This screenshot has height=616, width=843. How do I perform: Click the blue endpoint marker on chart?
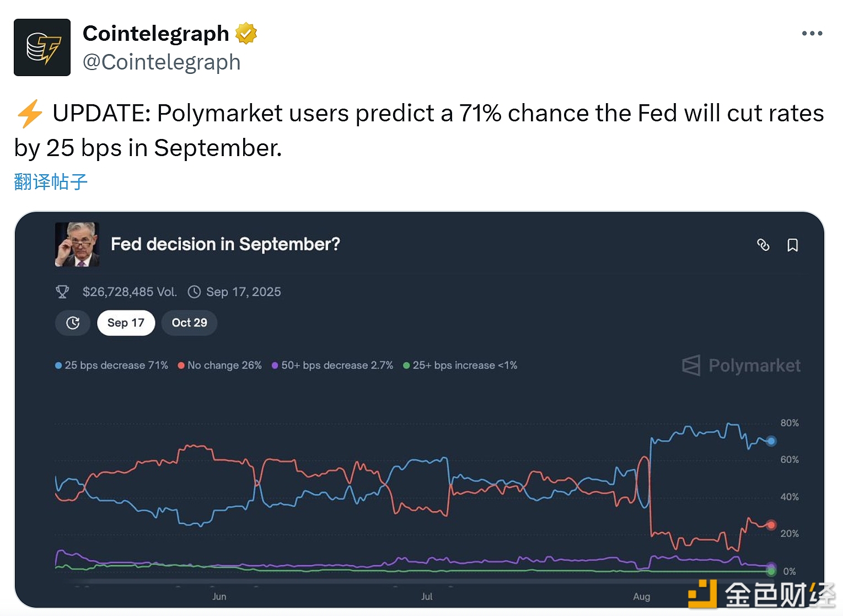click(771, 441)
